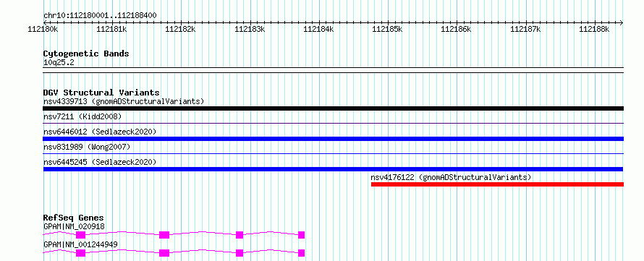Viewport: 644px width, 261px height.
Task: Click second exon box of GPAM|NM_020918
Action: tap(164, 235)
